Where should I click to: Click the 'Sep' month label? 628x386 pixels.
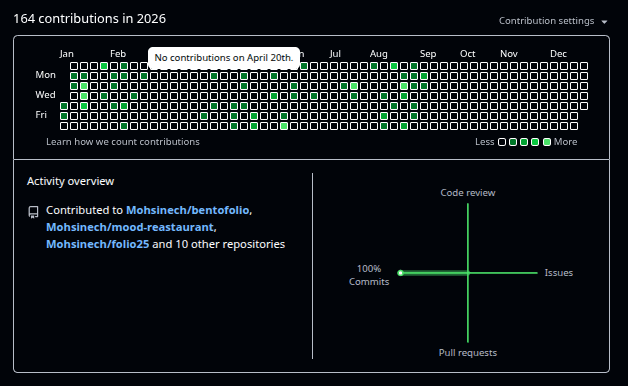(428, 54)
